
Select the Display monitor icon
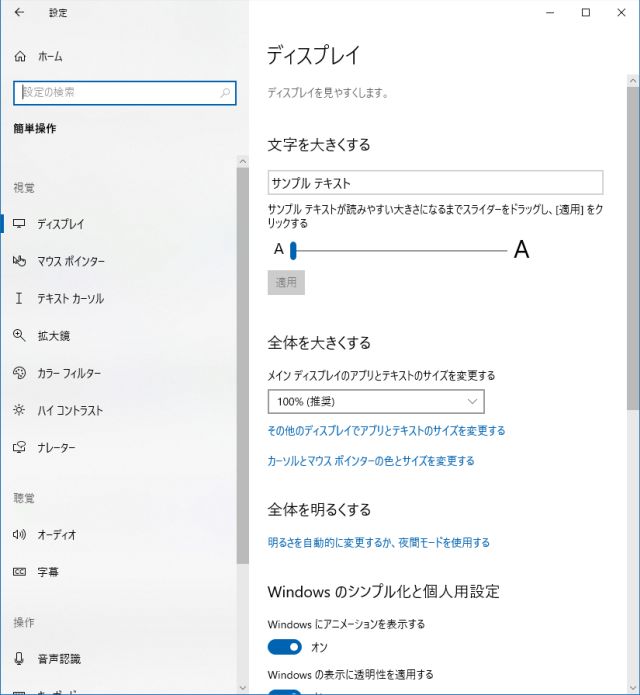tap(19, 224)
